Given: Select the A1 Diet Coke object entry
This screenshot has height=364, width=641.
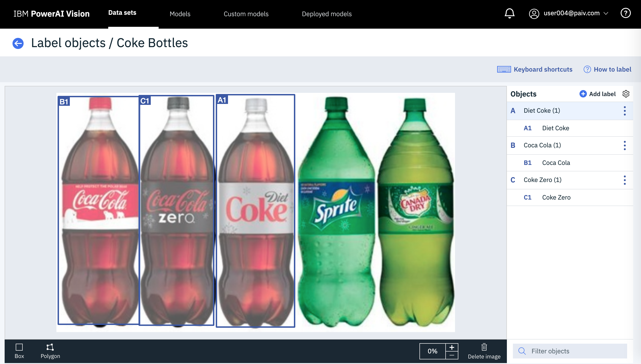Looking at the screenshot, I should tap(555, 128).
